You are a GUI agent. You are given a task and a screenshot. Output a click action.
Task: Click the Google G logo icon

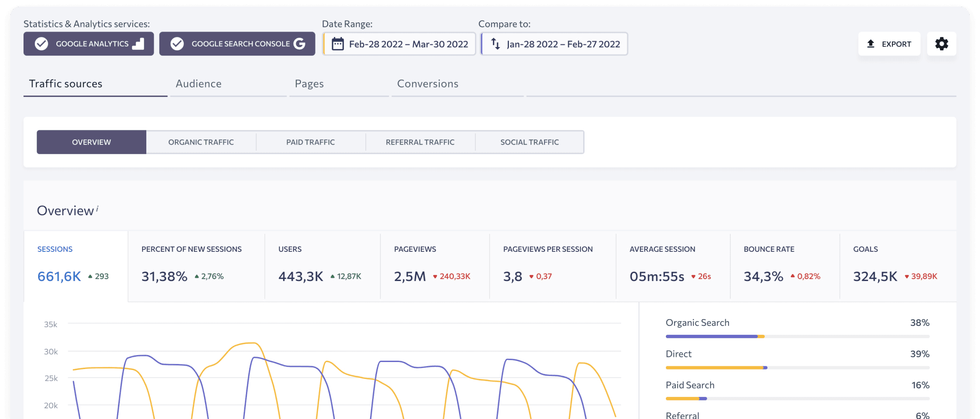pyautogui.click(x=300, y=44)
